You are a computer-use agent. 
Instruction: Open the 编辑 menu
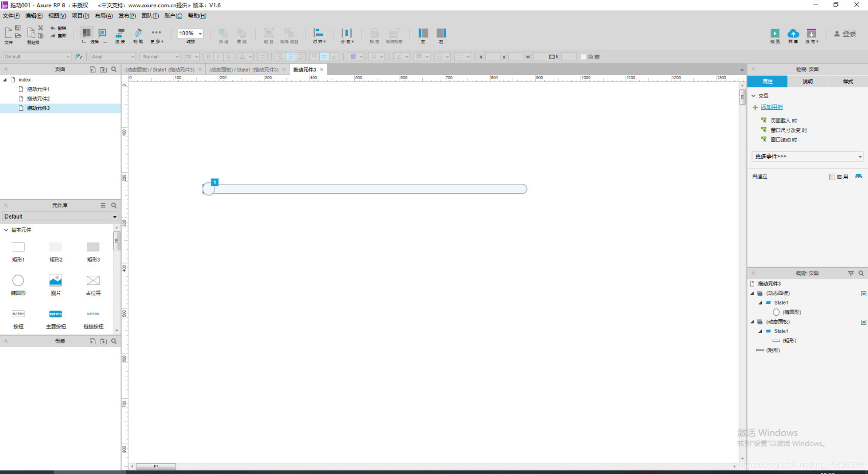point(34,16)
